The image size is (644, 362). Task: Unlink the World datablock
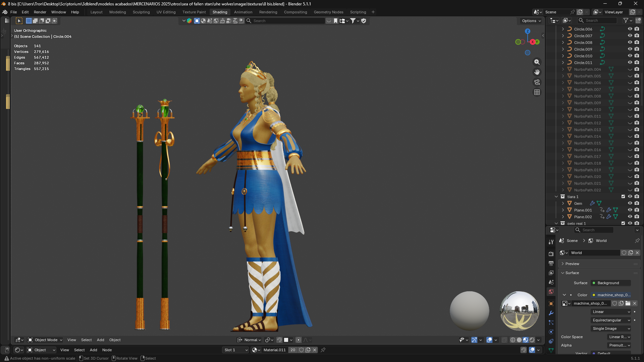(637, 253)
